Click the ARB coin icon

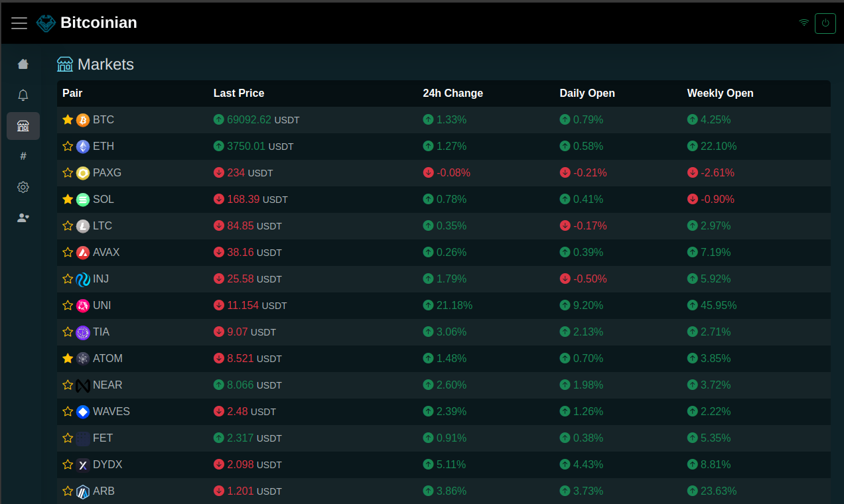point(83,491)
